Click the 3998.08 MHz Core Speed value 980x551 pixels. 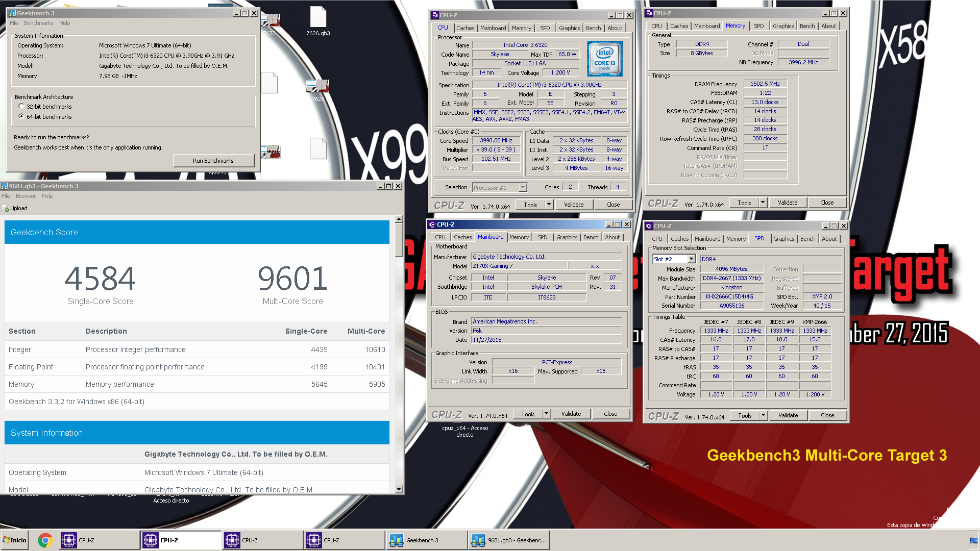pyautogui.click(x=496, y=141)
